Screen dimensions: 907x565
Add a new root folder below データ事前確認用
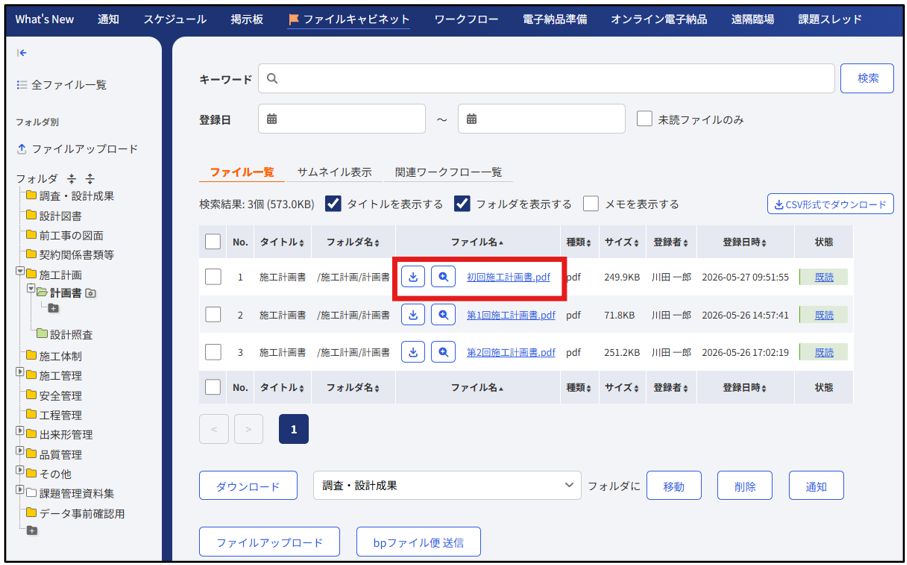pos(32,530)
